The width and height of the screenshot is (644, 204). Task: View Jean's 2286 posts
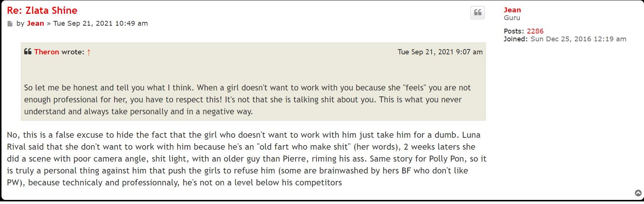(x=535, y=31)
